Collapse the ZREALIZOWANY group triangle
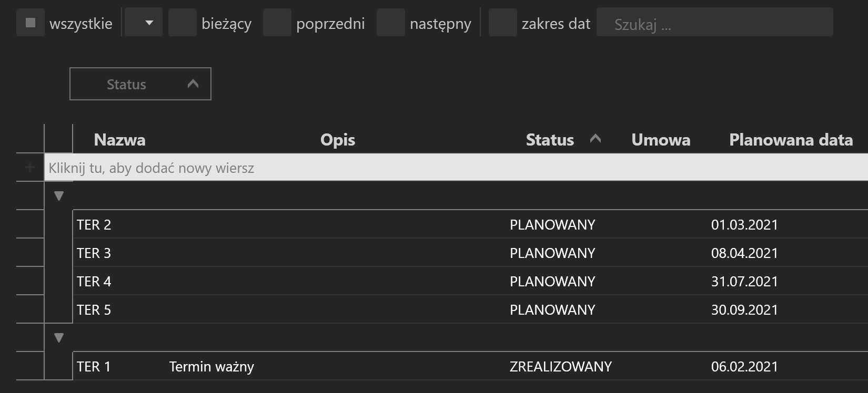This screenshot has height=393, width=868. click(59, 338)
